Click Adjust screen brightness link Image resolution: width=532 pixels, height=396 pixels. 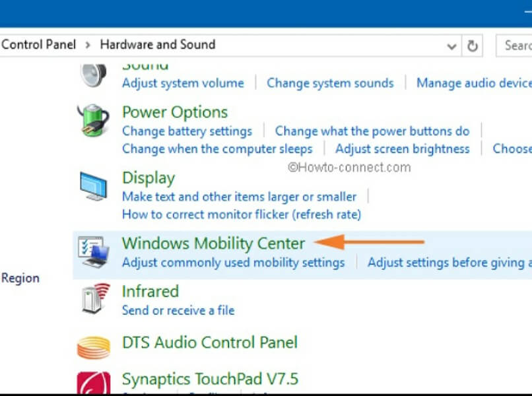[x=402, y=148]
